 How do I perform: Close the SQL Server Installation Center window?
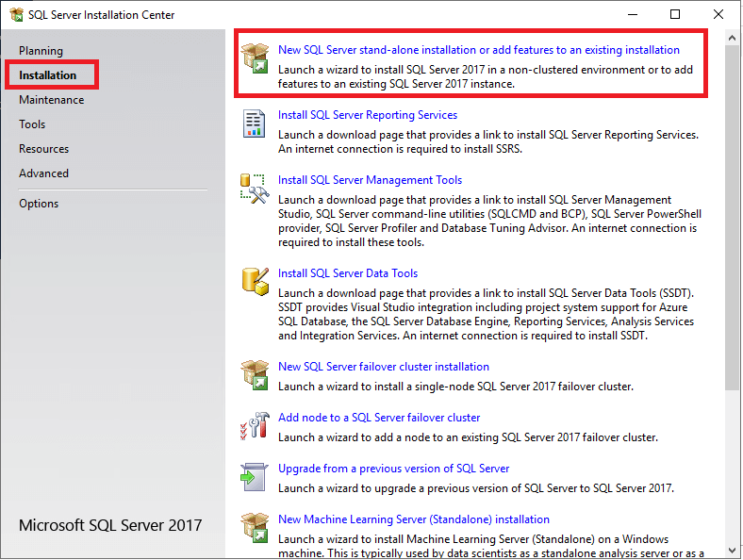[x=718, y=15]
